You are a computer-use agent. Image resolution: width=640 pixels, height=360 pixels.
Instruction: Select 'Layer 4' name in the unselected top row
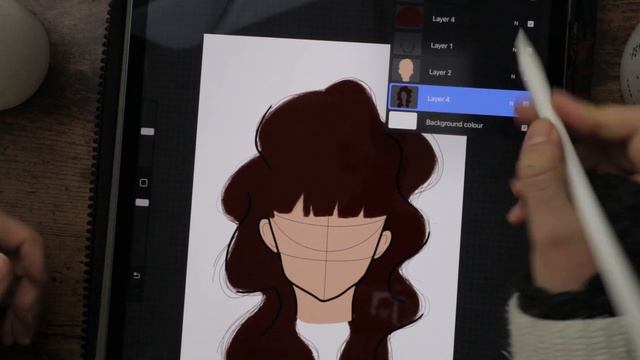point(443,19)
